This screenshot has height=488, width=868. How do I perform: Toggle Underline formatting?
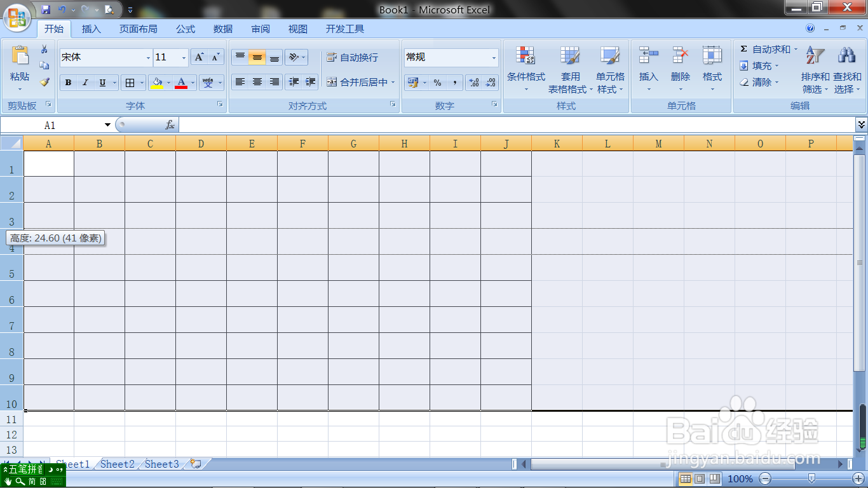tap(102, 83)
